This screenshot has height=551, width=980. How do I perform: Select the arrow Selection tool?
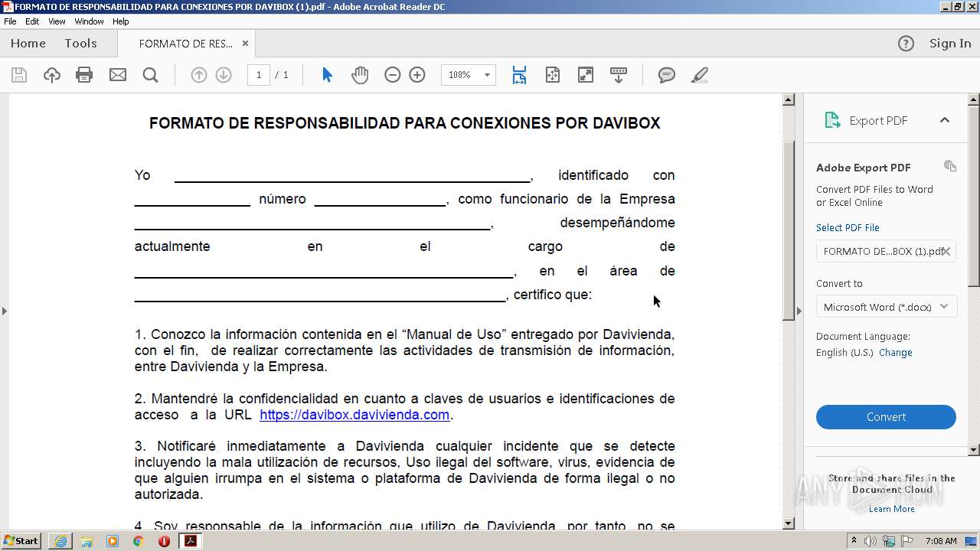click(328, 75)
